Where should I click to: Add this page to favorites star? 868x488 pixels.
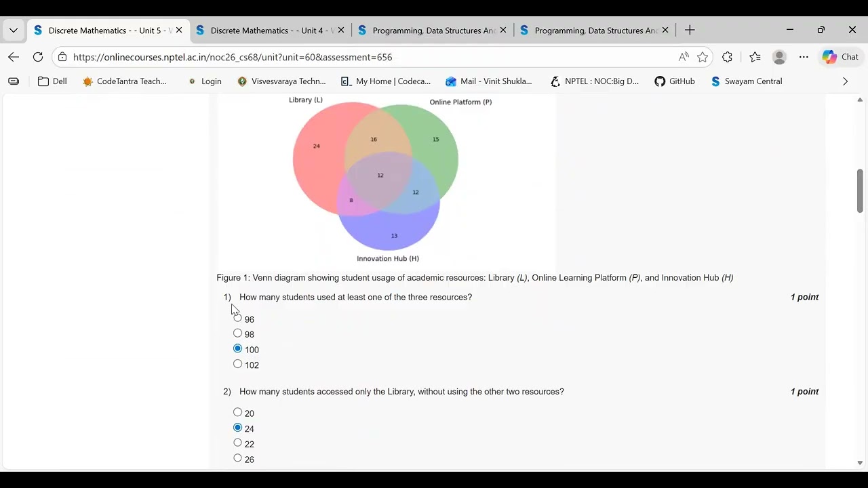pos(703,57)
